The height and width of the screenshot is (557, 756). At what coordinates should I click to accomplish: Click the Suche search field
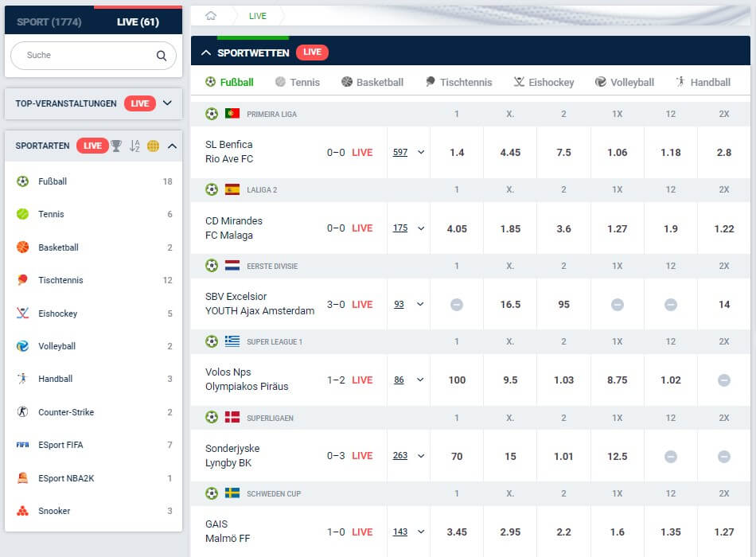[93, 56]
